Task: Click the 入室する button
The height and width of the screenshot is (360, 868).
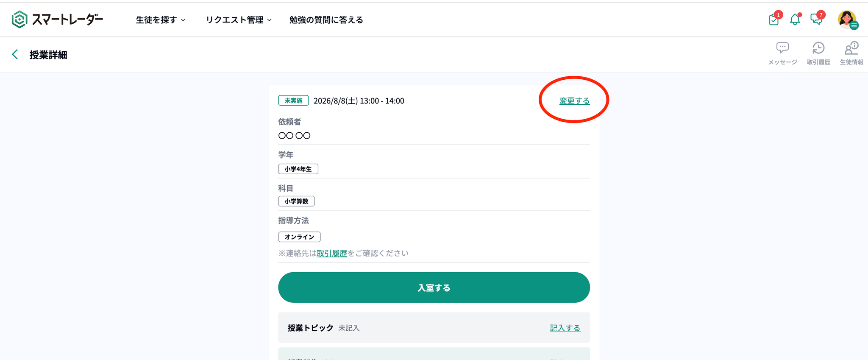Action: coord(434,287)
